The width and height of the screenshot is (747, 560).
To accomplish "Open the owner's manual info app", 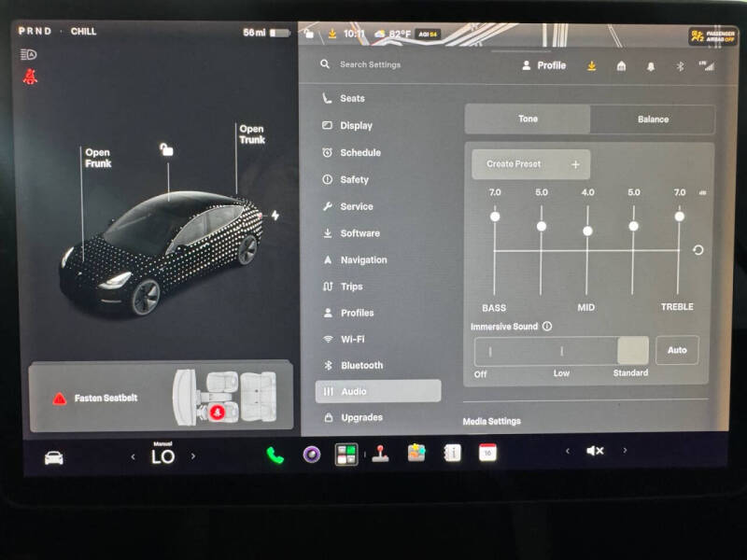I will (x=452, y=453).
